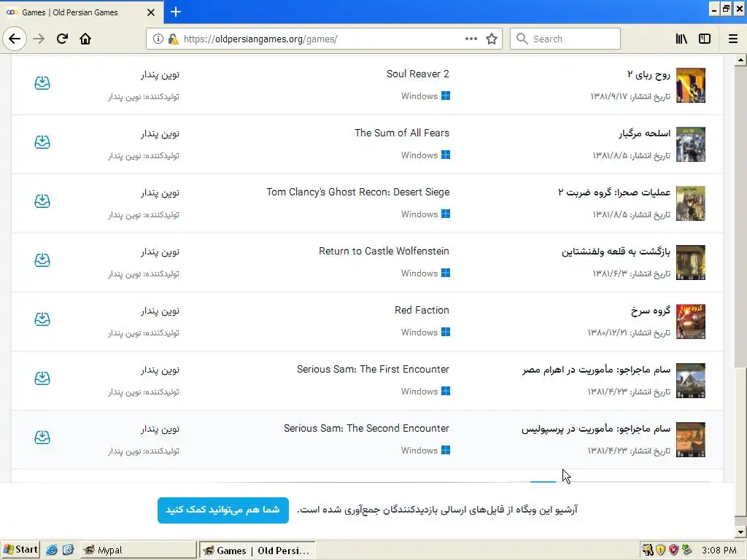The height and width of the screenshot is (560, 747).
Task: Open Serious Sam: The First Encounter link
Action: pos(373,369)
